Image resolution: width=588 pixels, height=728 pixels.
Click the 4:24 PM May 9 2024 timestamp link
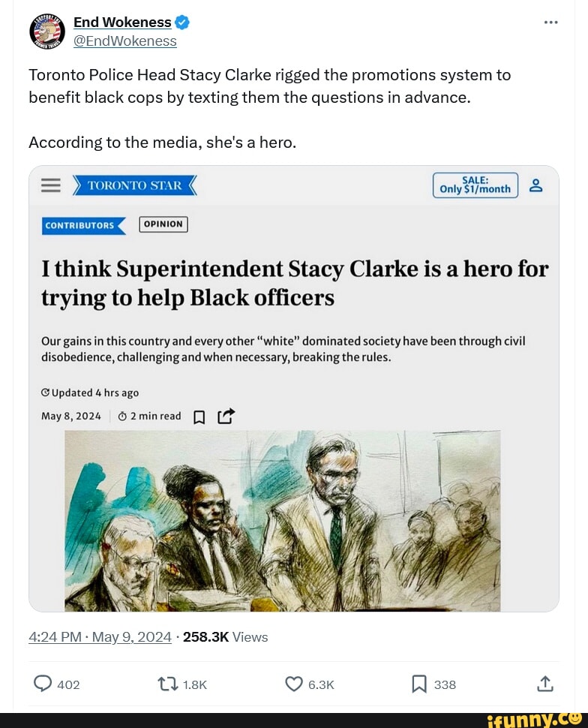(x=100, y=636)
